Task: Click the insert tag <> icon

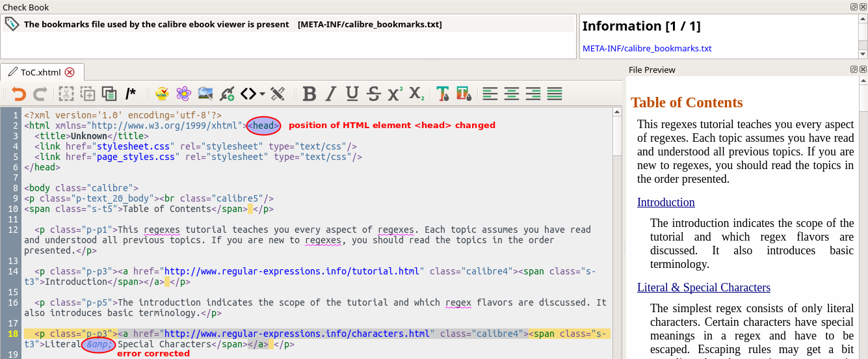Action: [x=248, y=94]
